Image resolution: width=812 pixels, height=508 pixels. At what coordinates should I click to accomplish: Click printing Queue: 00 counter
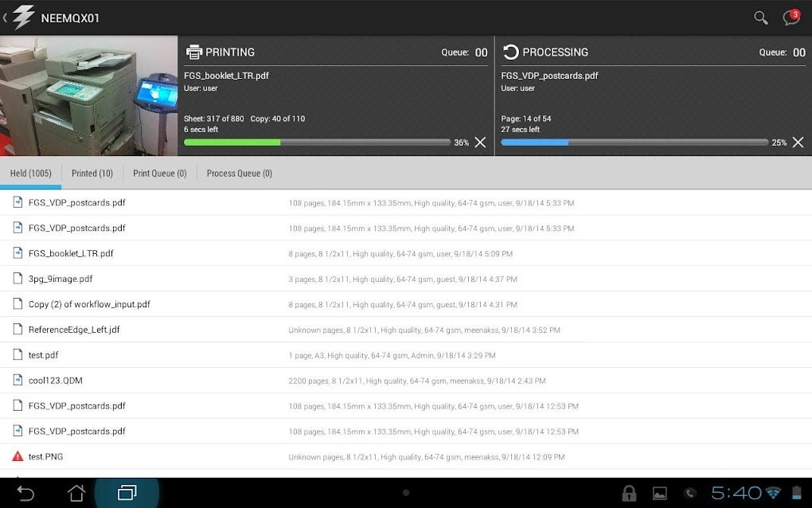pos(464,53)
